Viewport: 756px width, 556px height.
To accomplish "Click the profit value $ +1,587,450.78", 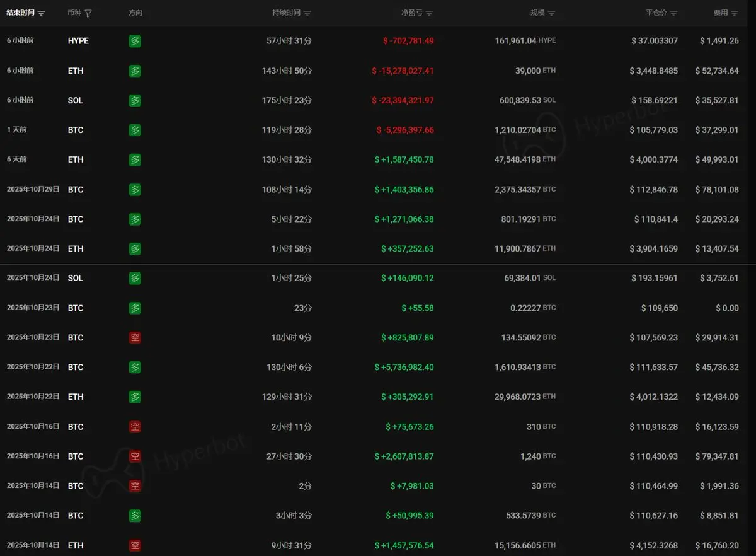I will point(404,160).
